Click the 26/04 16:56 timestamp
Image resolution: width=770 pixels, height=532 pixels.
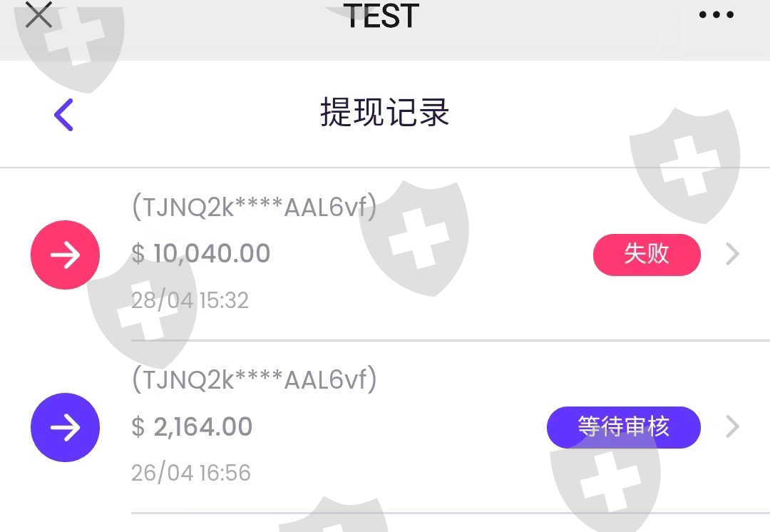[190, 473]
